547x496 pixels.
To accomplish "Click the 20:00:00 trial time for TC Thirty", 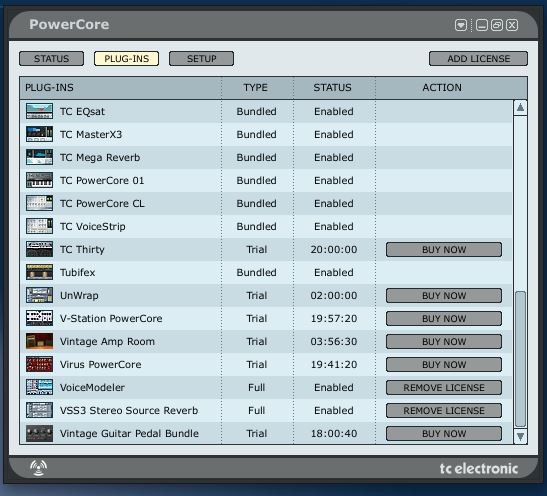I will point(334,249).
